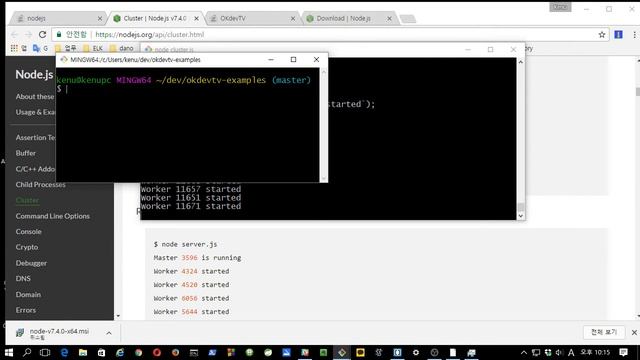Open the 업무 bookmark folder
Image resolution: width=640 pixels, height=360 pixels.
tap(66, 48)
